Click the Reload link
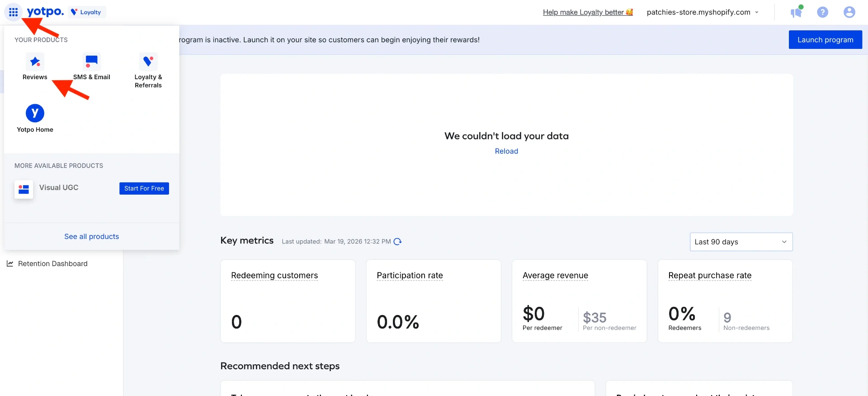 (x=506, y=151)
